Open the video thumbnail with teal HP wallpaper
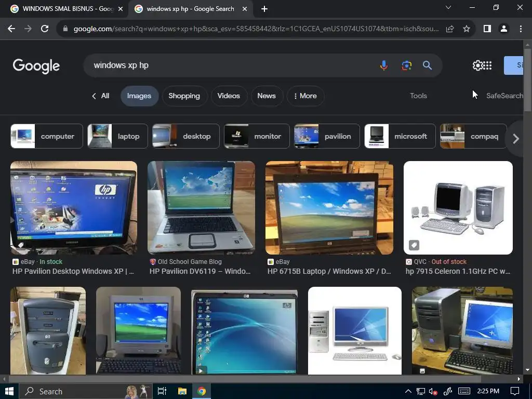This screenshot has height=399, width=532. [244, 332]
